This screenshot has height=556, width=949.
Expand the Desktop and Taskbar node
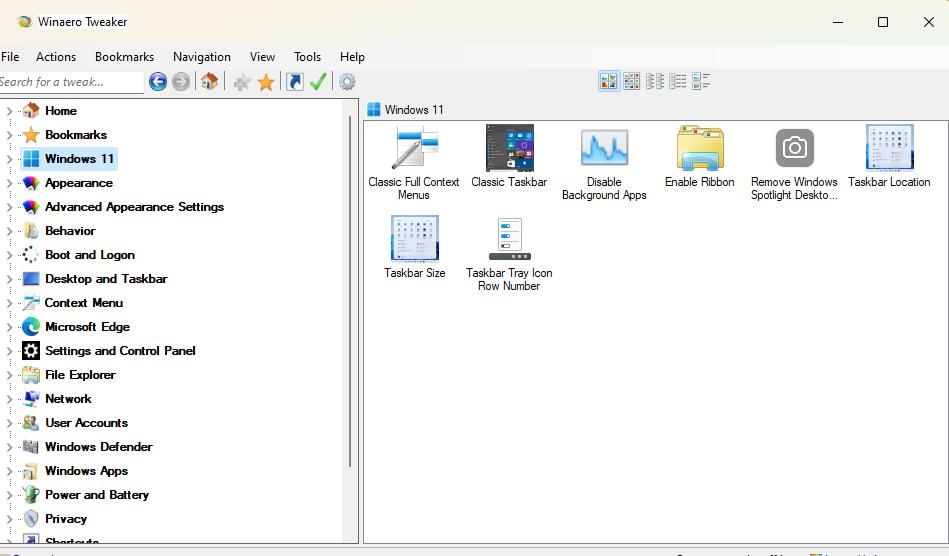pos(9,279)
